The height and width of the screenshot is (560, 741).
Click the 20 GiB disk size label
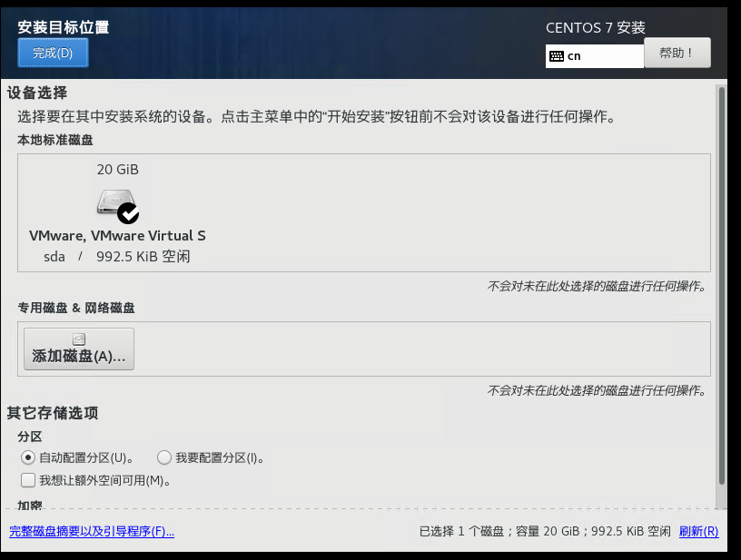click(118, 170)
